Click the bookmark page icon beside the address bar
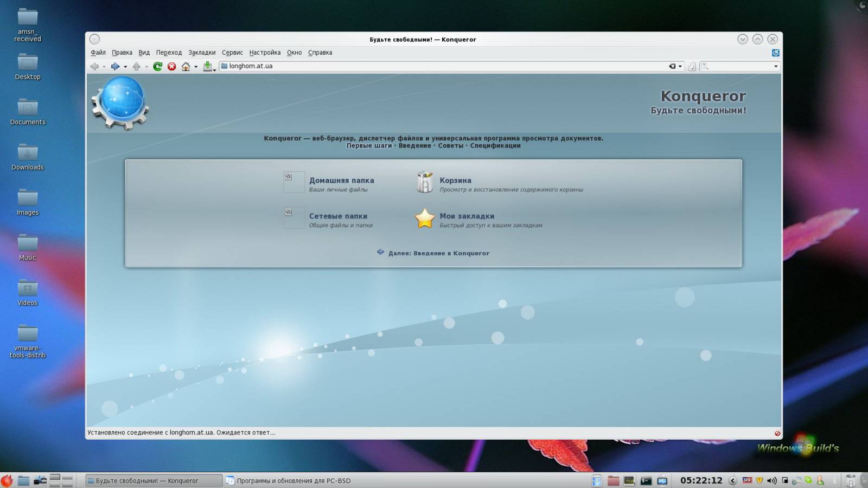868x488 pixels. [692, 66]
